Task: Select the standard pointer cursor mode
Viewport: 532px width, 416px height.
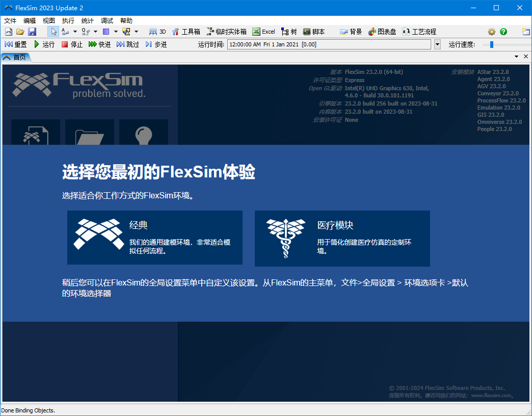Action: [x=54, y=32]
